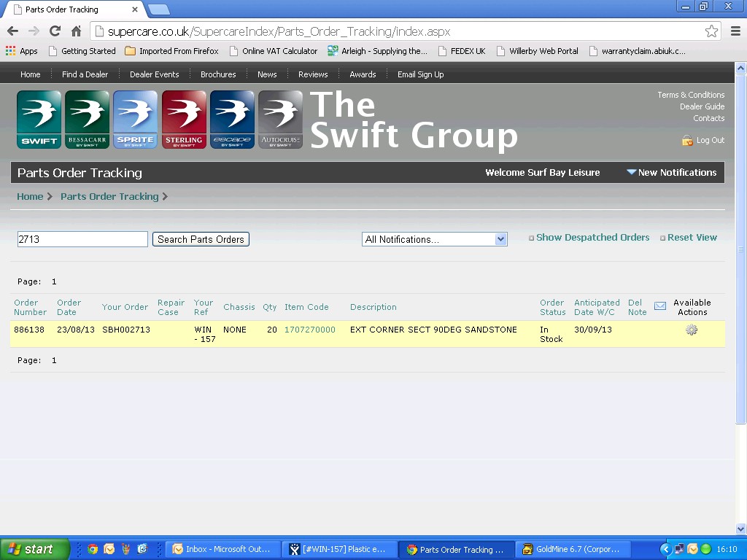Bookmark this page with the star icon
This screenshot has height=560, width=747.
(711, 31)
